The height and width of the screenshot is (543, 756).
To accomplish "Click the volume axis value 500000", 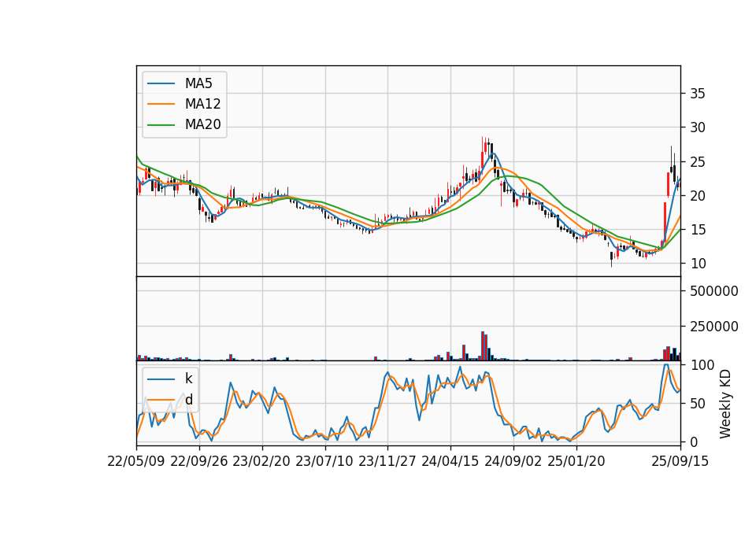I will pyautogui.click(x=714, y=291).
